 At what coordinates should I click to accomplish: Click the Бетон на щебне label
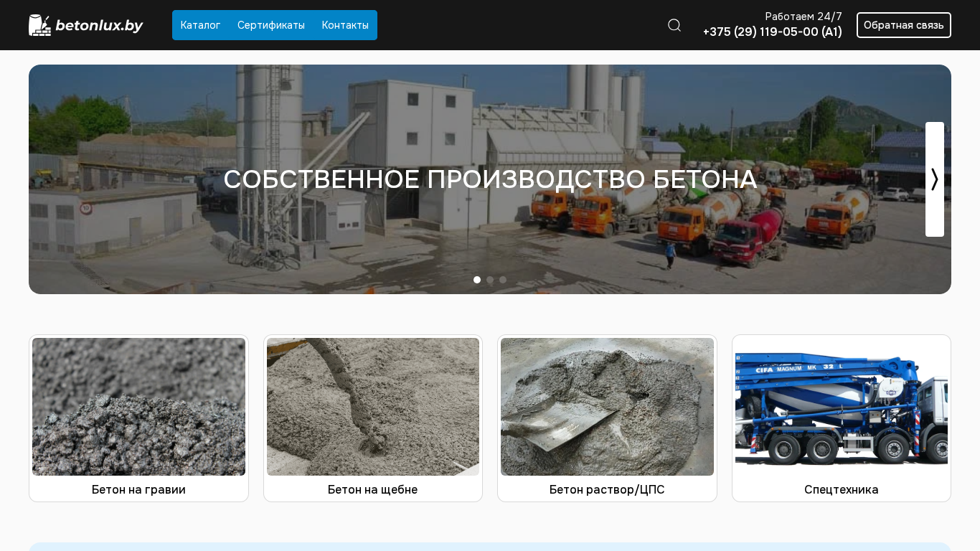click(373, 489)
